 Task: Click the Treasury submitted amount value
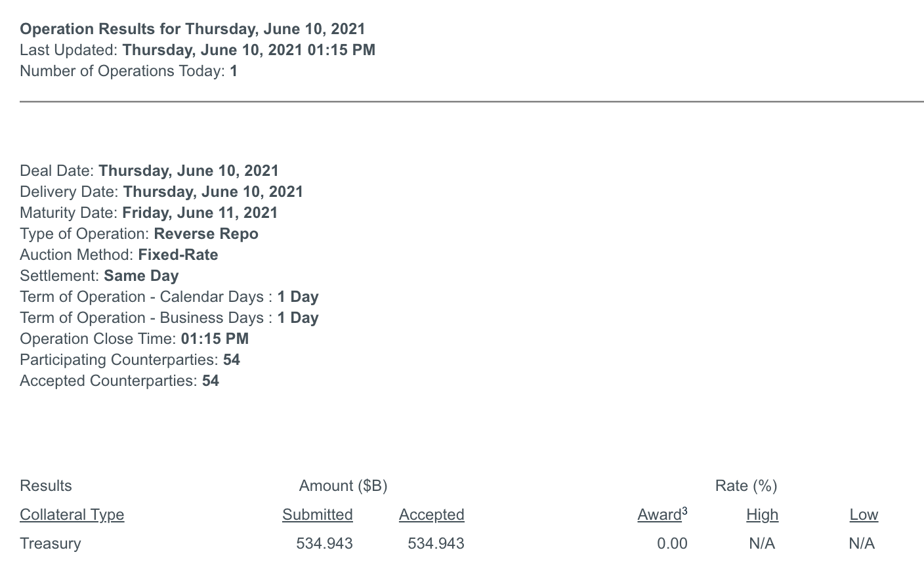324,543
